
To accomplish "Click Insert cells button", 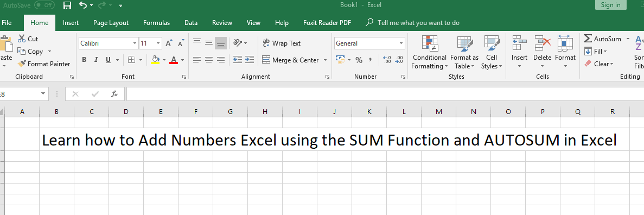I will point(520,52).
